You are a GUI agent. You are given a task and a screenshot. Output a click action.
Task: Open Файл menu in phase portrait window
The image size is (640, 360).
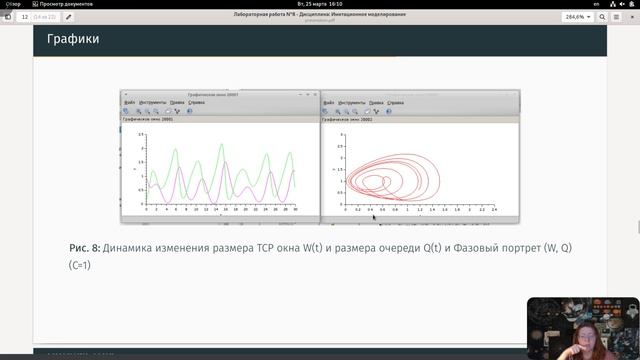329,103
